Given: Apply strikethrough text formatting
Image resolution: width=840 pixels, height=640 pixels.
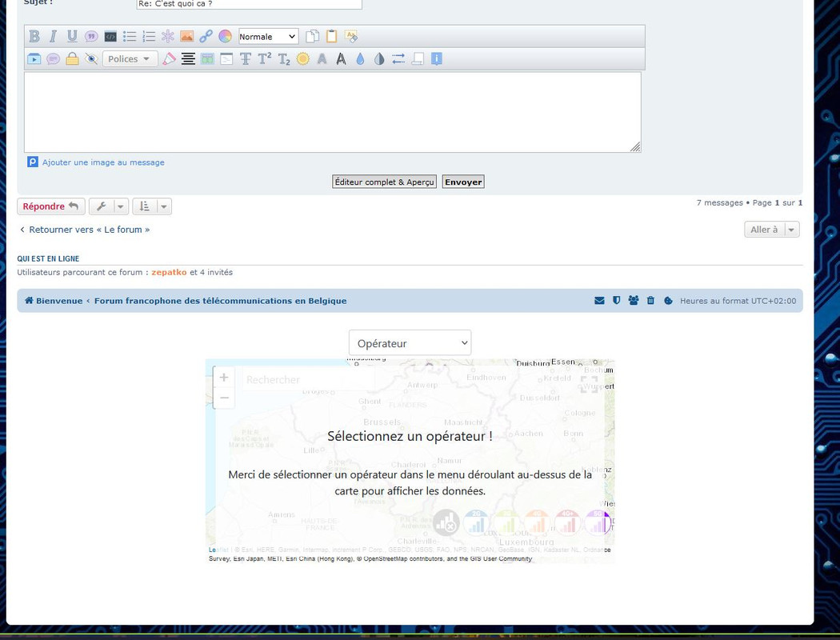Looking at the screenshot, I should point(246,59).
